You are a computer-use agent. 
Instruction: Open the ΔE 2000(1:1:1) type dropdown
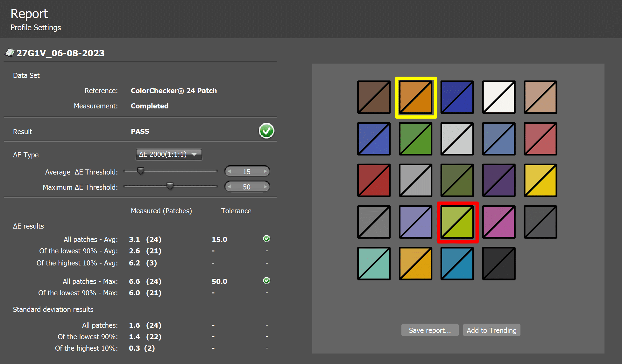click(x=169, y=155)
